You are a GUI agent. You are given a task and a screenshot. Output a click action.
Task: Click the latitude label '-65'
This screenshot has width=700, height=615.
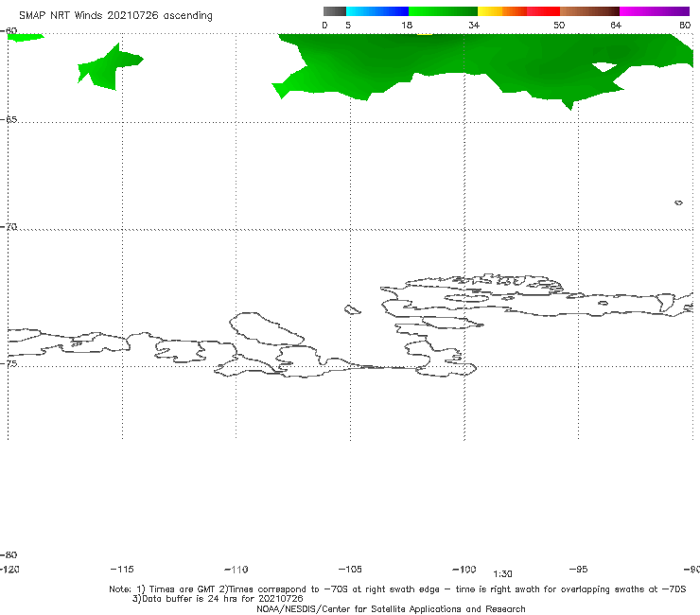9,120
